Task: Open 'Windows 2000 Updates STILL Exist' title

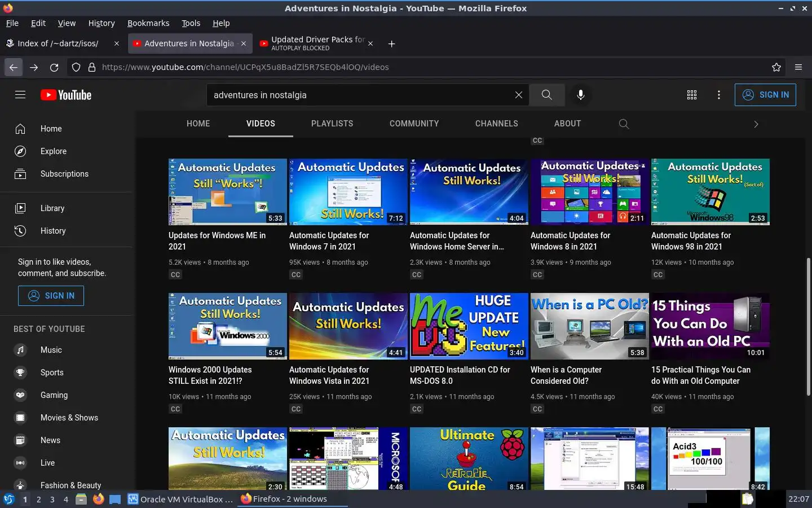Action: [210, 375]
